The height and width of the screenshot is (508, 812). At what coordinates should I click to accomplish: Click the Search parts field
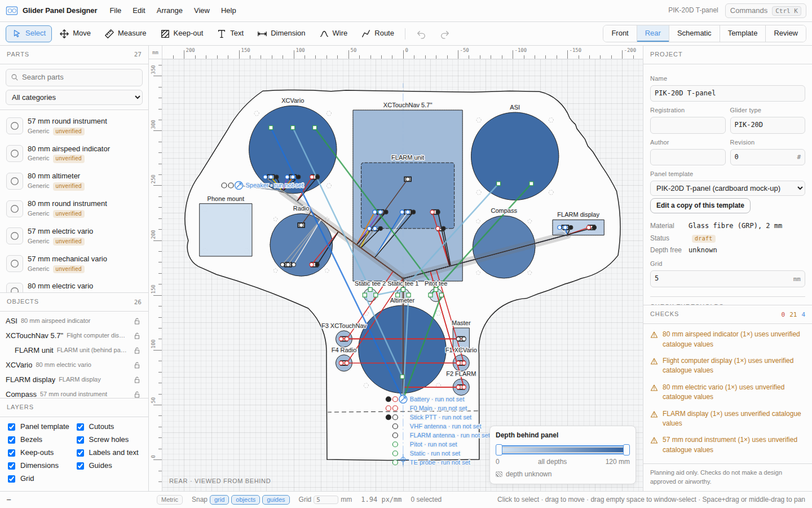coord(74,77)
